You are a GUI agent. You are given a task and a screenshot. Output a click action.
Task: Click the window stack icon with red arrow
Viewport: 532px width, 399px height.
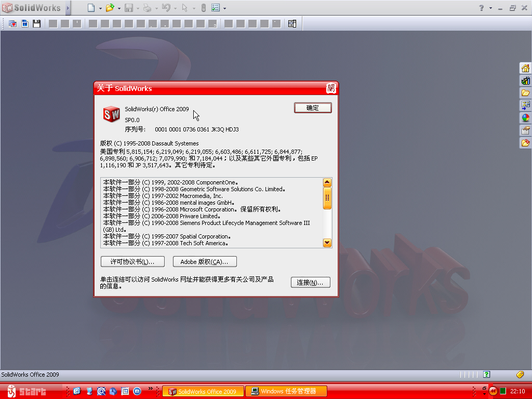[x=12, y=24]
